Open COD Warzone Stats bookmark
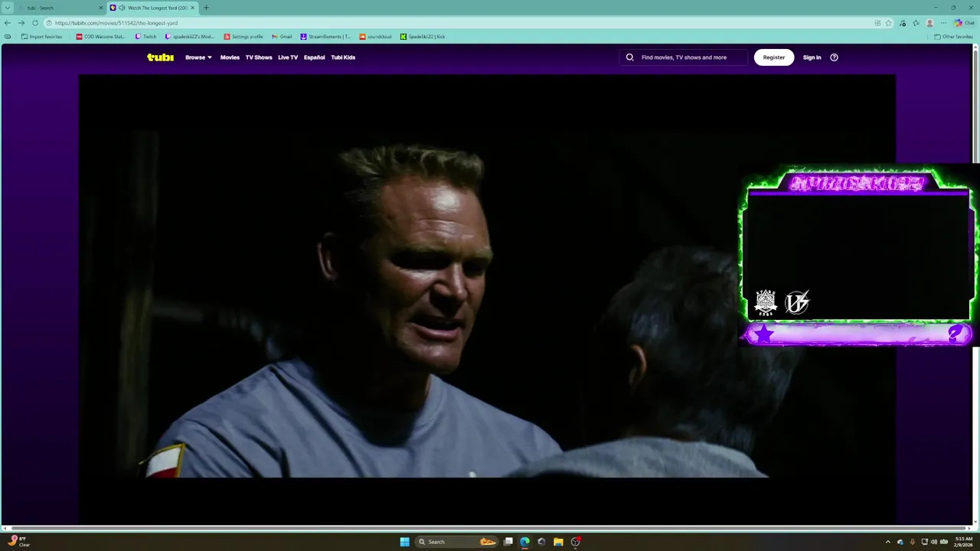Viewport: 980px width, 551px height. 100,37
